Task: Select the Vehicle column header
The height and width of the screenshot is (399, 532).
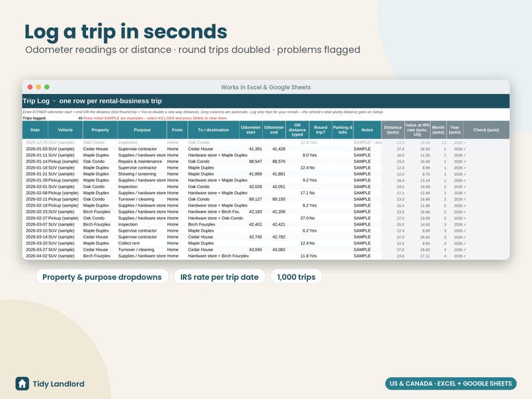Action: (x=65, y=130)
